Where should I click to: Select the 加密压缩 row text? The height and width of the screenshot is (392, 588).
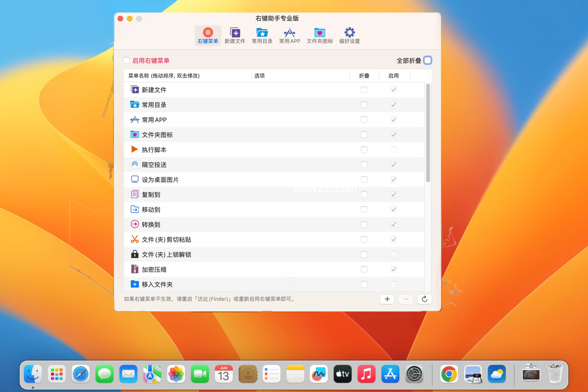[154, 269]
